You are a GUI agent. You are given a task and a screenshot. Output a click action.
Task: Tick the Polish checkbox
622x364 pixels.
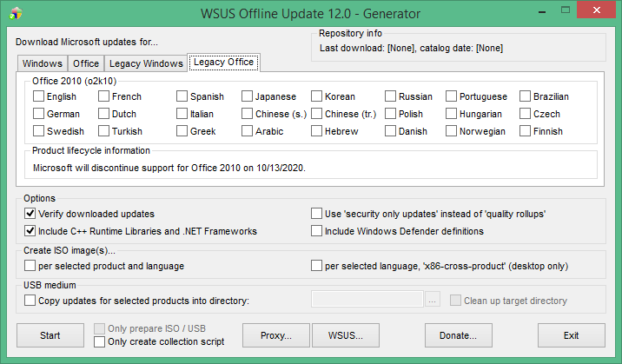390,114
